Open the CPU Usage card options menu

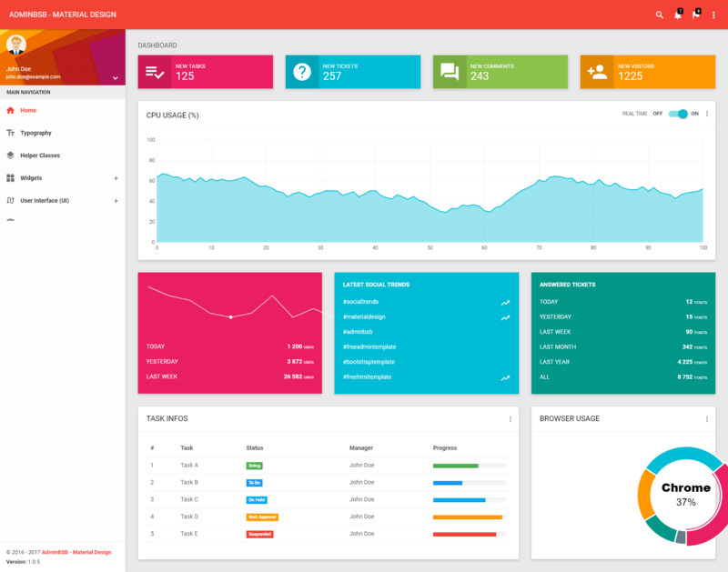(x=707, y=114)
